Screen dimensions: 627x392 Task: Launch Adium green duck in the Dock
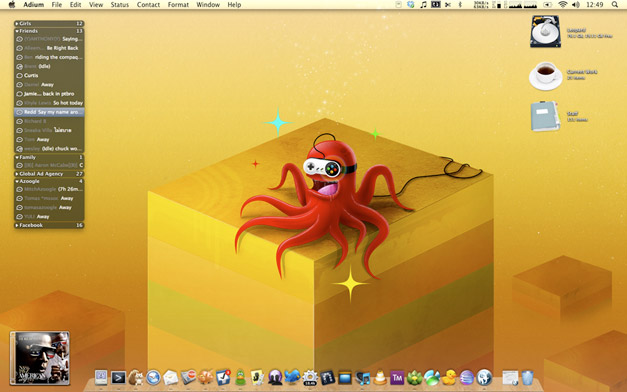pyautogui.click(x=240, y=377)
